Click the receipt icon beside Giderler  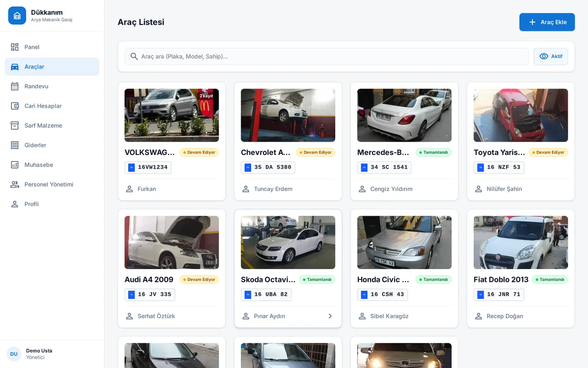click(15, 145)
